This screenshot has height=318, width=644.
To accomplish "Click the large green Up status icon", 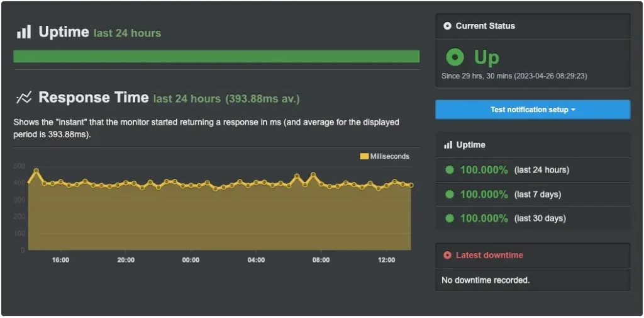I will point(455,58).
